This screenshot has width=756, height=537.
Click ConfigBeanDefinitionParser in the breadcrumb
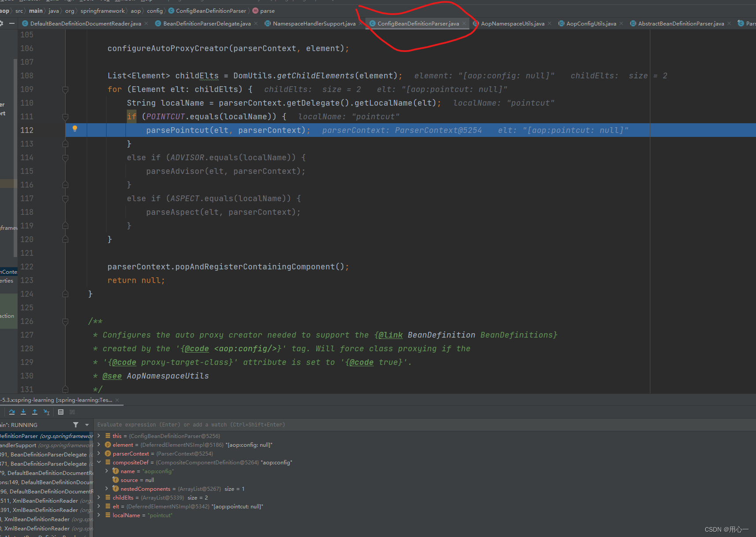tap(207, 11)
